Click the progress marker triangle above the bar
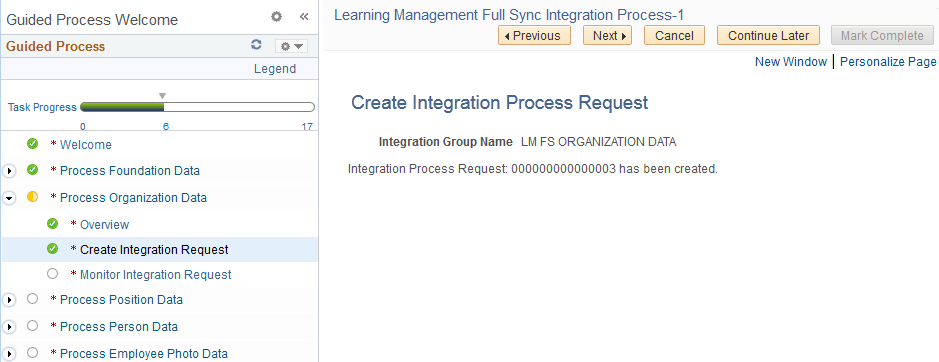The width and height of the screenshot is (939, 362). click(162, 96)
